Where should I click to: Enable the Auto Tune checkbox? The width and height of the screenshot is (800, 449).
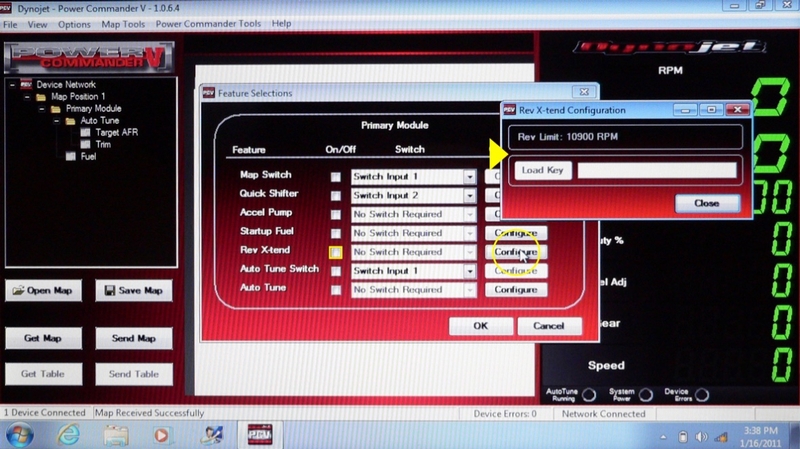336,290
